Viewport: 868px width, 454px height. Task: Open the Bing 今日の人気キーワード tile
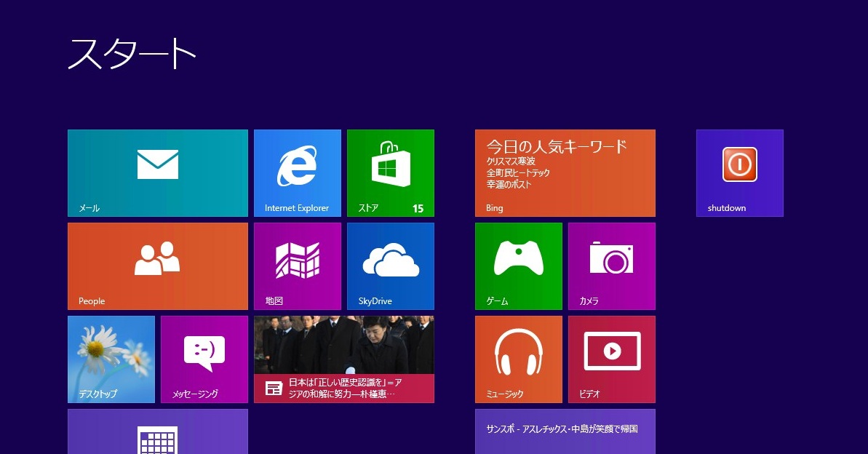(565, 173)
